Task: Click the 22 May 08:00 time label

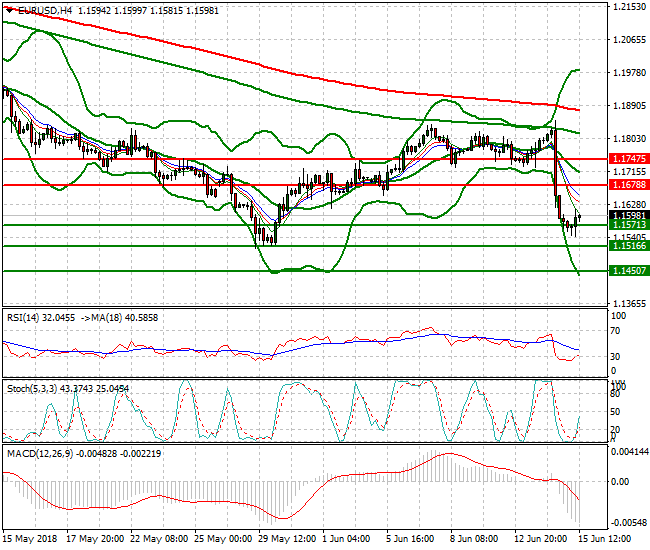Action: coord(159,539)
